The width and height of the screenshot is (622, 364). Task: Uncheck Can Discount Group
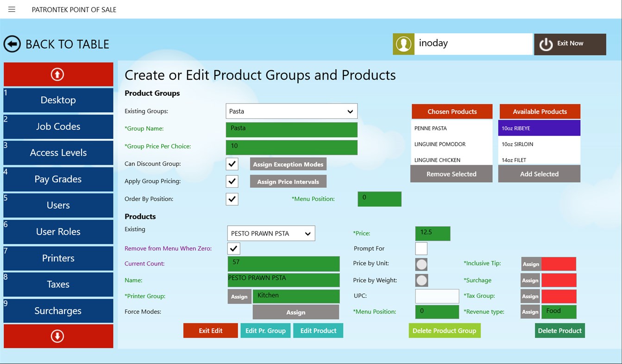coord(232,163)
